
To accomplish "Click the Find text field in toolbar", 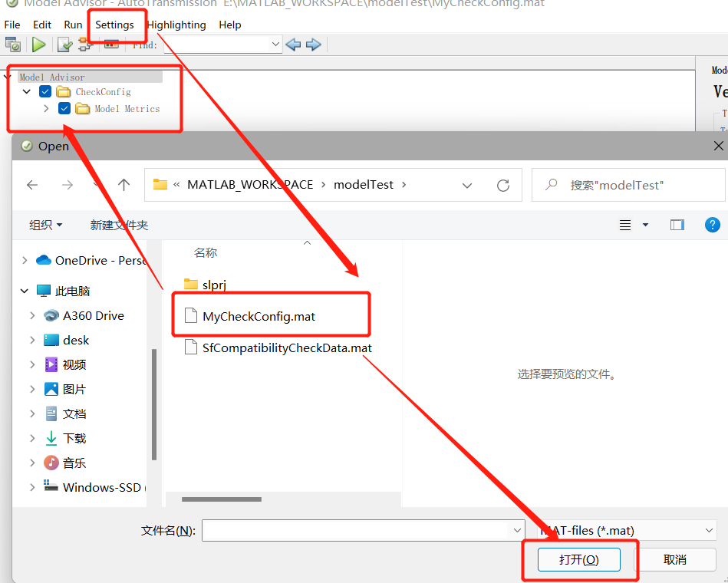I will (x=223, y=44).
